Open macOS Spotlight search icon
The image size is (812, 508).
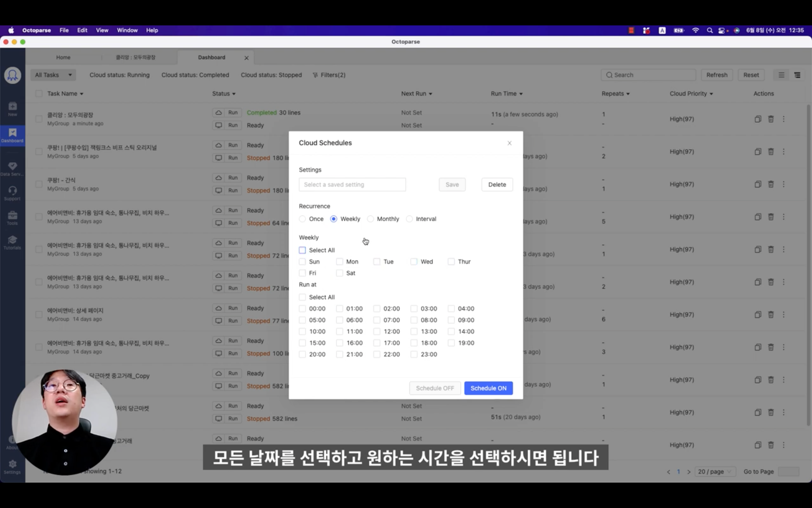point(710,31)
